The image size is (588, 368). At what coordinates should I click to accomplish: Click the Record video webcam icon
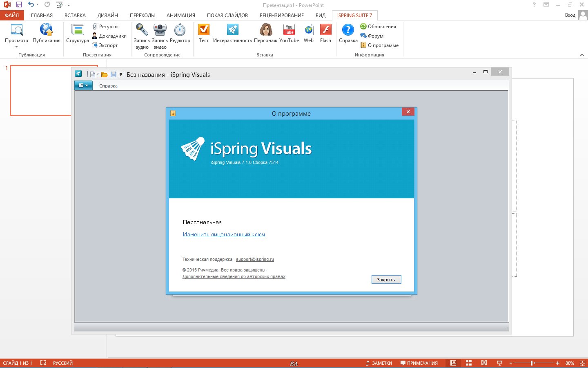[160, 30]
